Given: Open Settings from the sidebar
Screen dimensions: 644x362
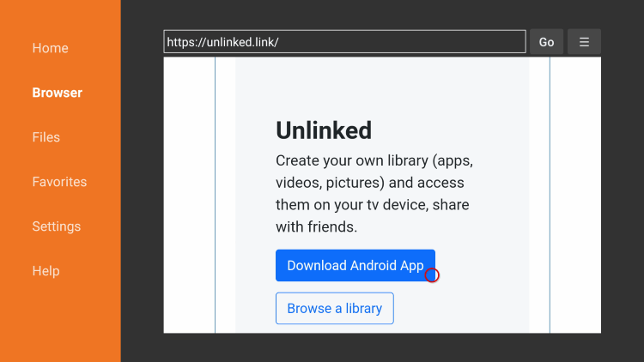Looking at the screenshot, I should coord(57,226).
